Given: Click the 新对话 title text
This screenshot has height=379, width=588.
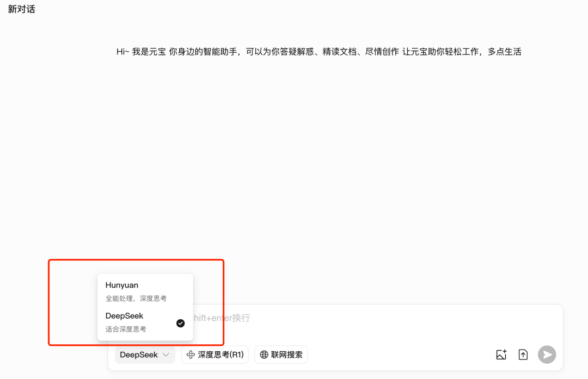Looking at the screenshot, I should pos(21,9).
